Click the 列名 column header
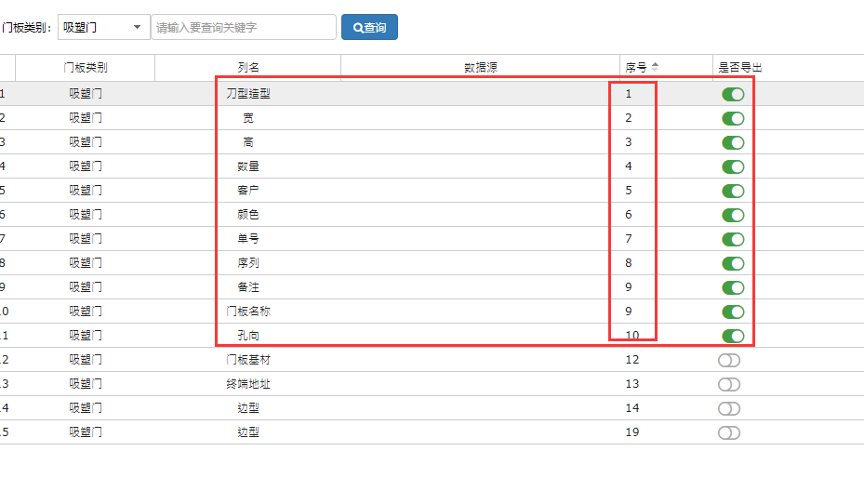 248,68
